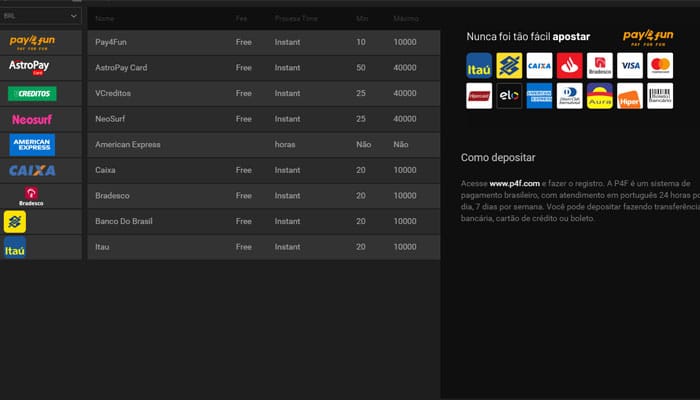Click the Elo card icon
The image size is (700, 400).
click(x=509, y=96)
